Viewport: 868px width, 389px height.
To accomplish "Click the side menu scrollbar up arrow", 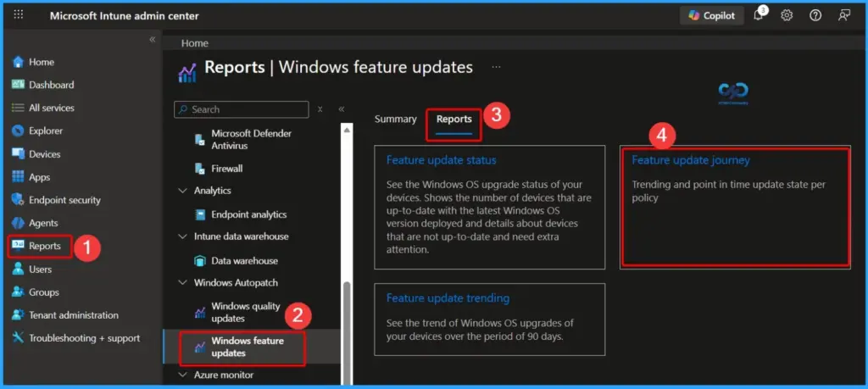I will pos(347,130).
